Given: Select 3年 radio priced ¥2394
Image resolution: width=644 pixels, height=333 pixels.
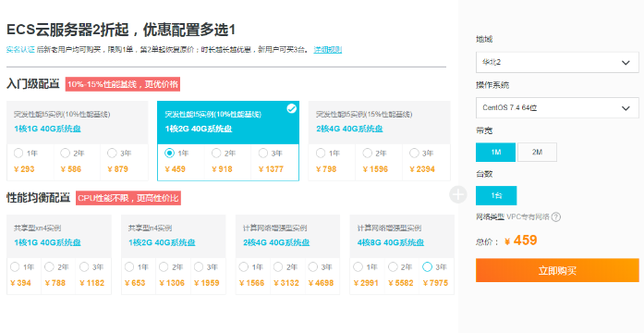Looking at the screenshot, I should point(414,154).
